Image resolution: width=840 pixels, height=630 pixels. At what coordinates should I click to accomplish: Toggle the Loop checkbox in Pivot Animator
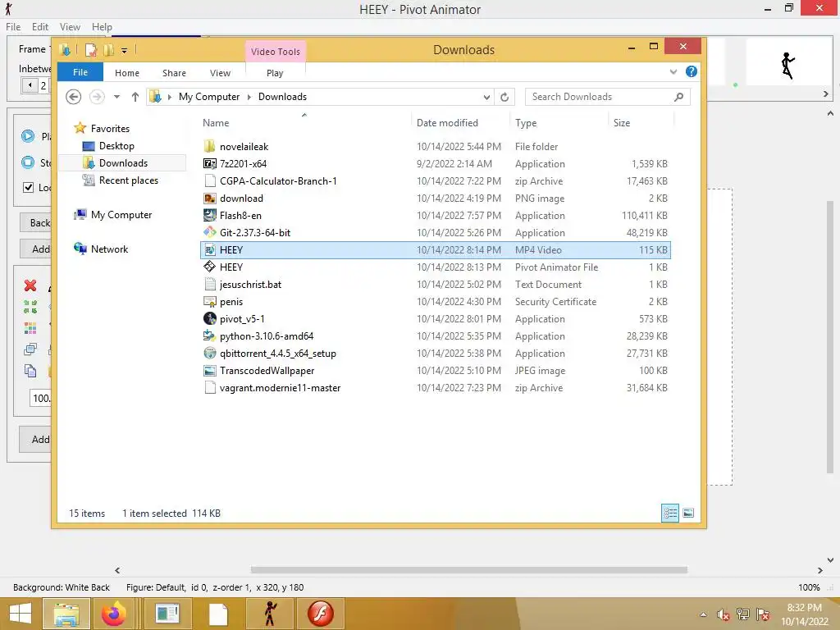tap(29, 188)
